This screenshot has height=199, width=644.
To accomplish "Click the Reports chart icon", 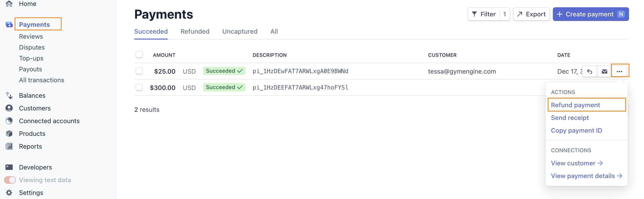I will [x=9, y=147].
